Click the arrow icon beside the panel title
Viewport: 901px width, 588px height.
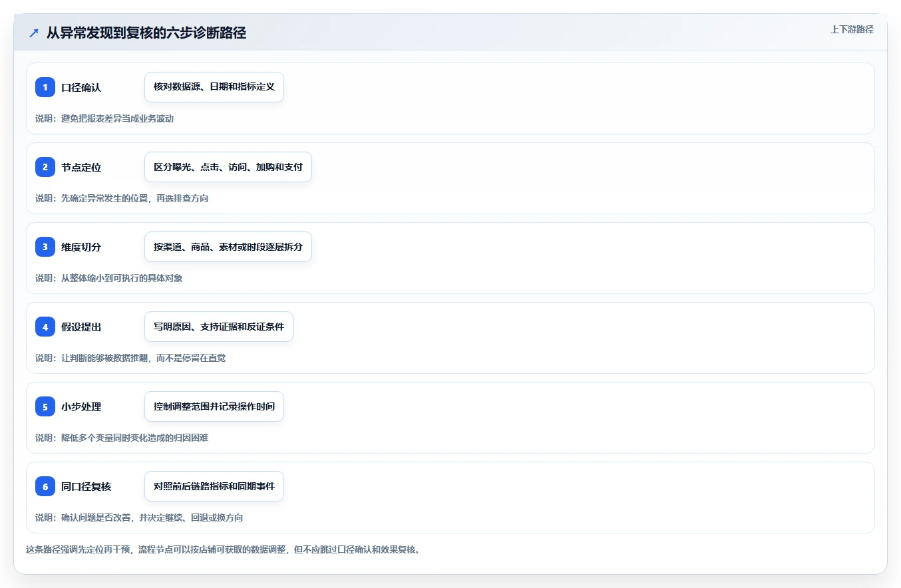[x=34, y=33]
